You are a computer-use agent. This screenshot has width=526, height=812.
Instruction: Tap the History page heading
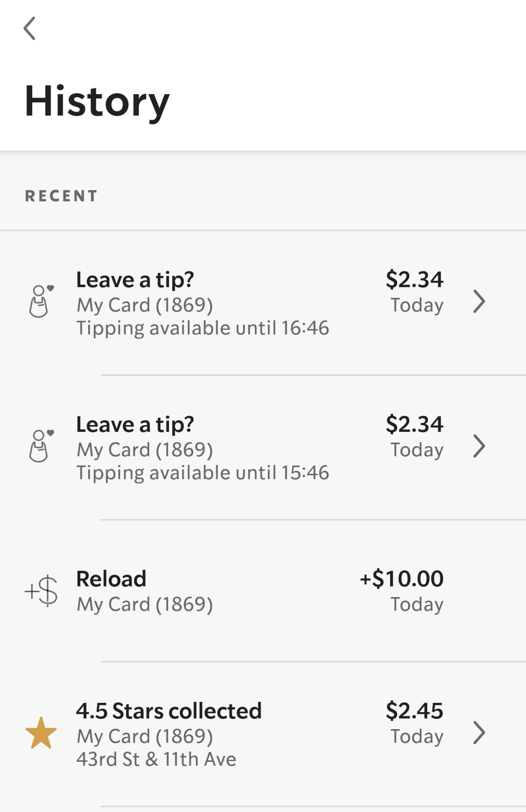pos(97,102)
